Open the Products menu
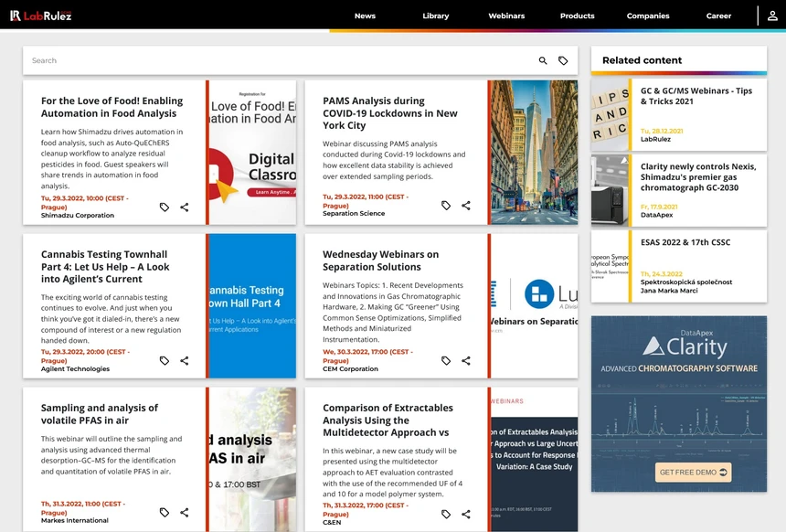Viewport: 786px width, 532px height. [x=577, y=16]
